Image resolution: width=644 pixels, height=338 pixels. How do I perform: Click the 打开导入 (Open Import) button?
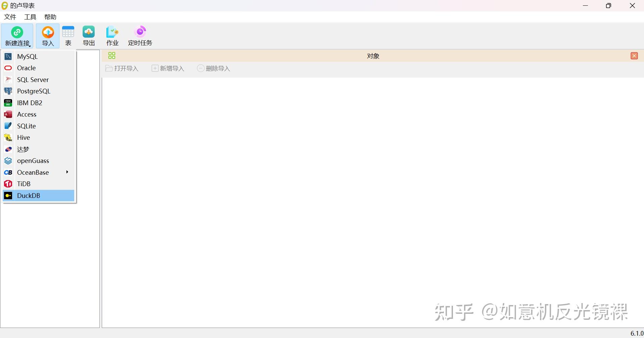click(x=122, y=68)
